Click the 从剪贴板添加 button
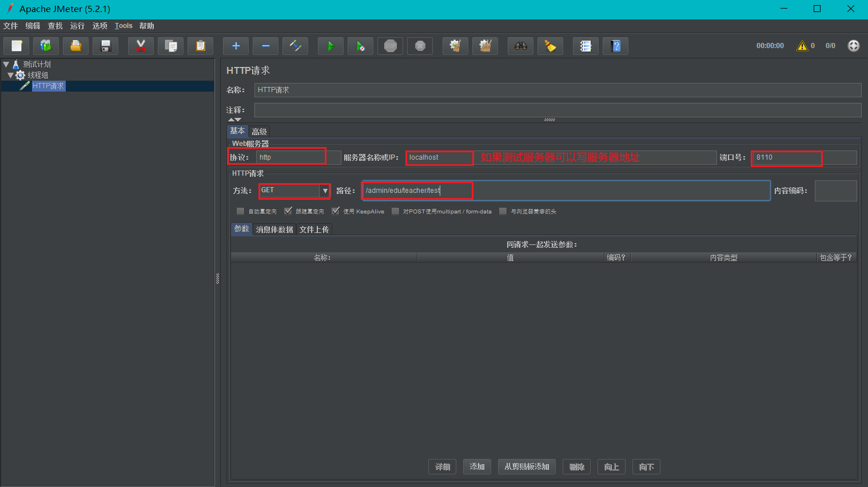The image size is (868, 487). [526, 466]
